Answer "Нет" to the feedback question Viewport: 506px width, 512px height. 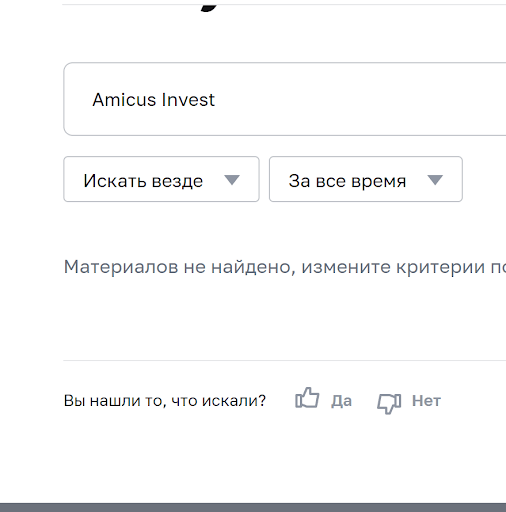click(426, 401)
